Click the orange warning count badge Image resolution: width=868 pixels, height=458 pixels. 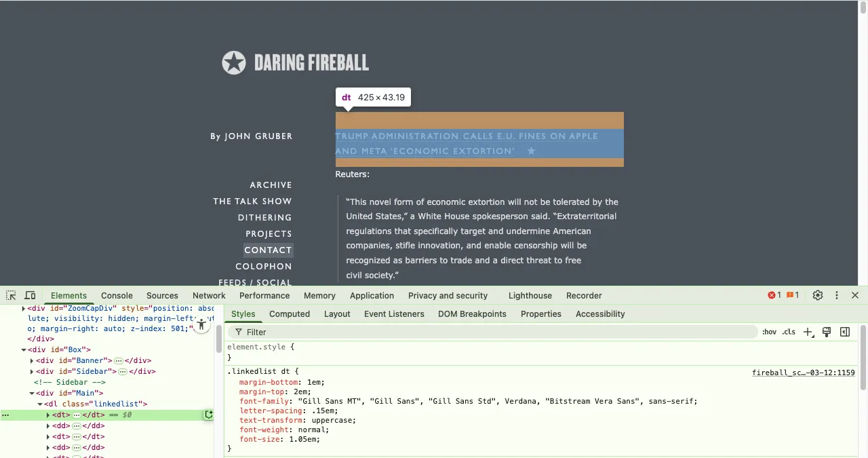[x=792, y=295]
